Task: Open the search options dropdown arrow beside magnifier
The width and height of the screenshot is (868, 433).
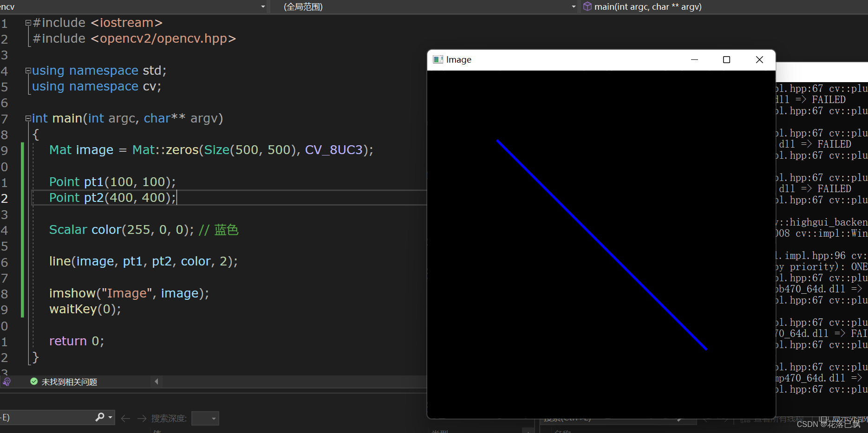Action: click(x=111, y=417)
